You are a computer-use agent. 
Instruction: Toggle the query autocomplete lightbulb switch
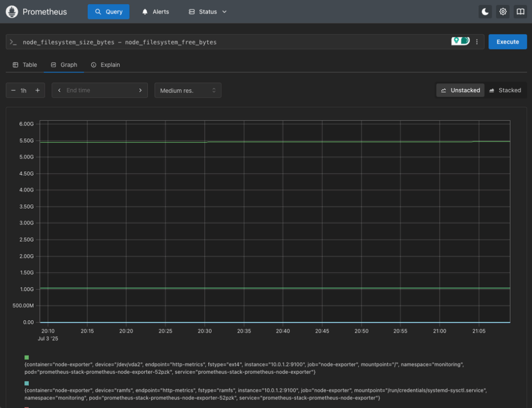460,42
